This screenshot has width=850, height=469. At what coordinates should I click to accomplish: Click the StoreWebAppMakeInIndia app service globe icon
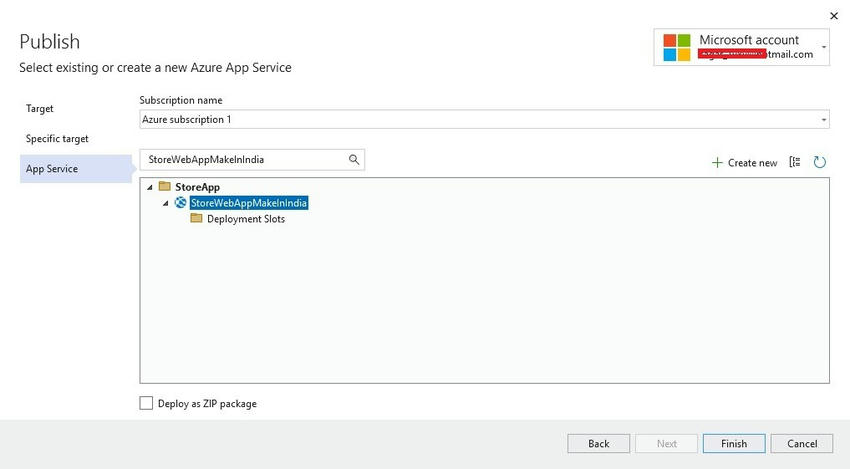pos(181,203)
